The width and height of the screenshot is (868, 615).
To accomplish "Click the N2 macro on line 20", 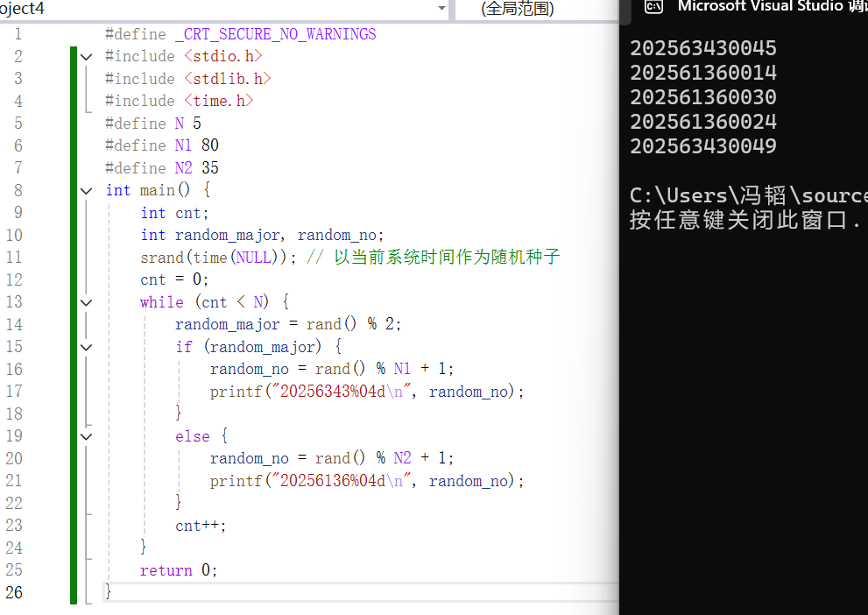I will (x=402, y=458).
